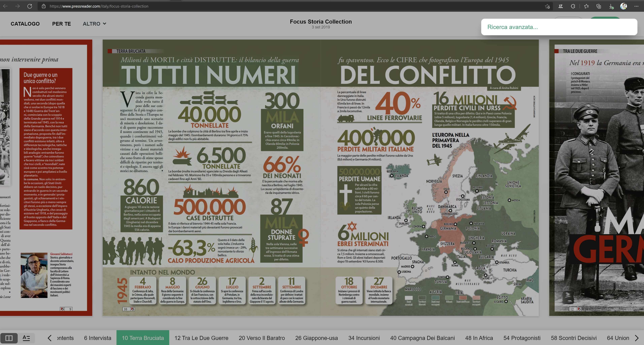Reload the page in browser
The width and height of the screenshot is (644, 345).
[29, 6]
